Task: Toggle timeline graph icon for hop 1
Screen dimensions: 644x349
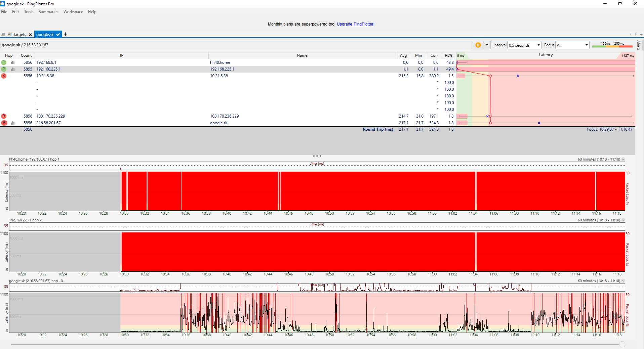Action: coord(13,62)
